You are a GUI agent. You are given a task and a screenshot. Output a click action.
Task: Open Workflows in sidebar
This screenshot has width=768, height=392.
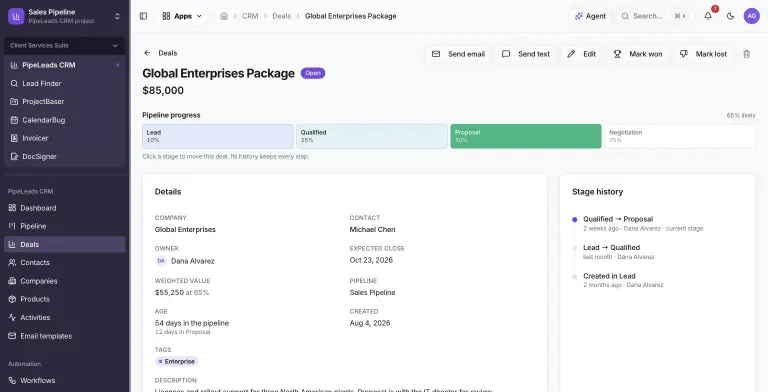point(65,380)
